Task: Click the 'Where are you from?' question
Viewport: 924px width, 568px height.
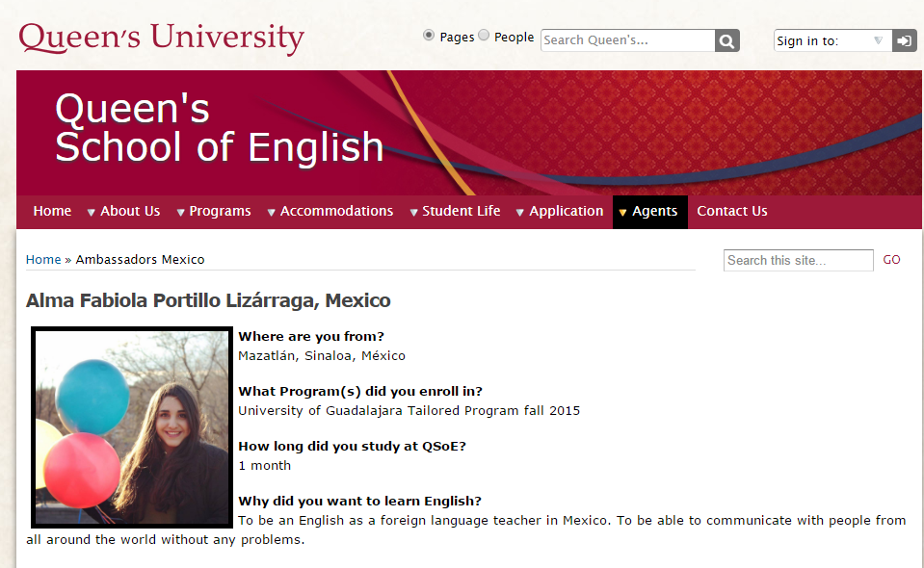Action: 311,337
